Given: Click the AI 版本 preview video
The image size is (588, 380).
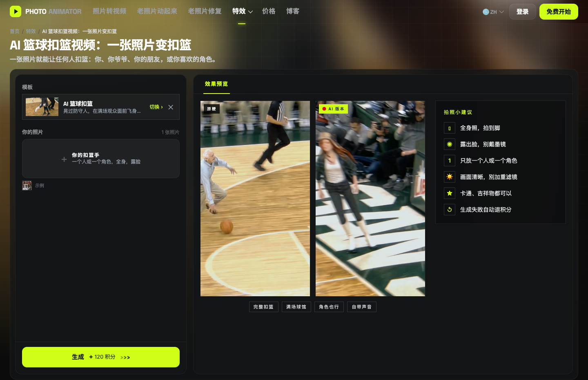Looking at the screenshot, I should tap(370, 199).
